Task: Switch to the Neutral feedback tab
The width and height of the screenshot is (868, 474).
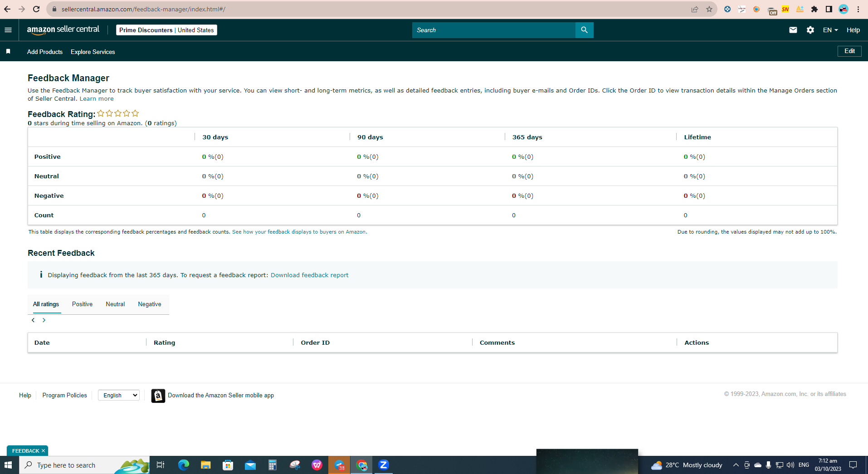Action: tap(115, 304)
